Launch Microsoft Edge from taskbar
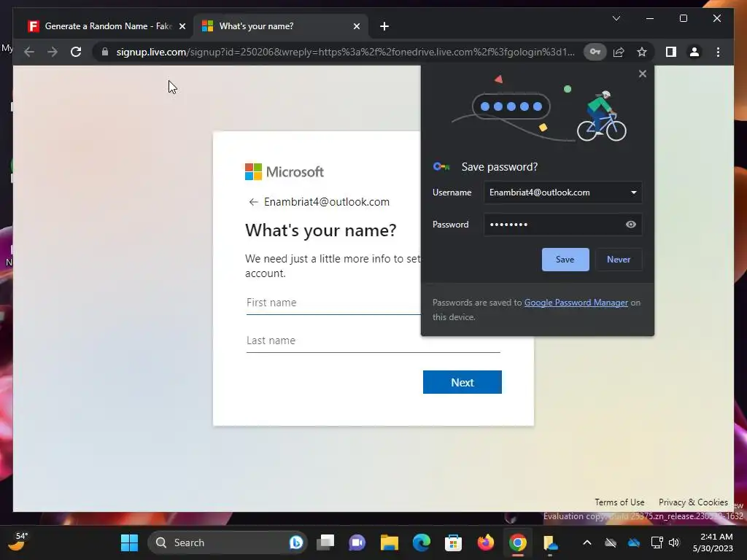The image size is (747, 560). pos(421,542)
